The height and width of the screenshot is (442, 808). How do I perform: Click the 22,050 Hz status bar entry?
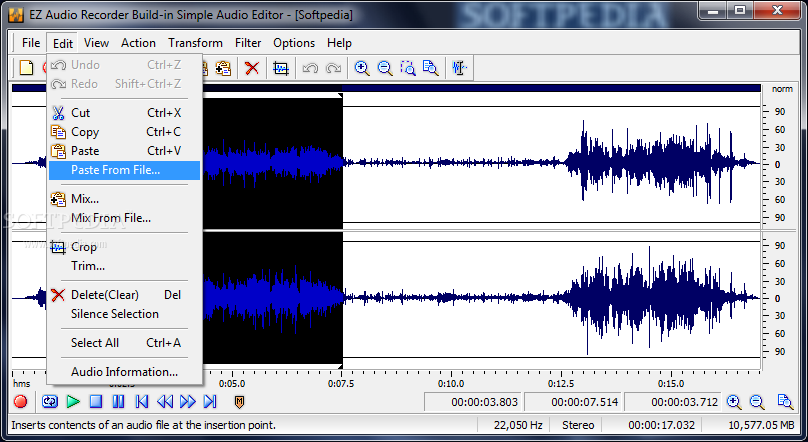pos(518,425)
